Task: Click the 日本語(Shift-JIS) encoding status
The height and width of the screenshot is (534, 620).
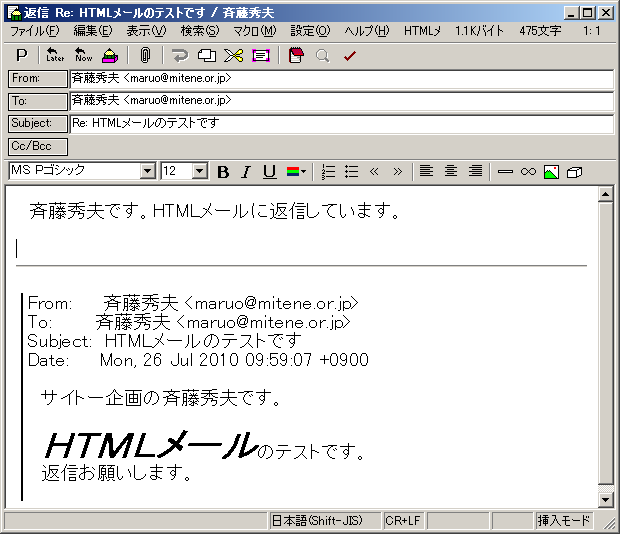Action: 325,521
